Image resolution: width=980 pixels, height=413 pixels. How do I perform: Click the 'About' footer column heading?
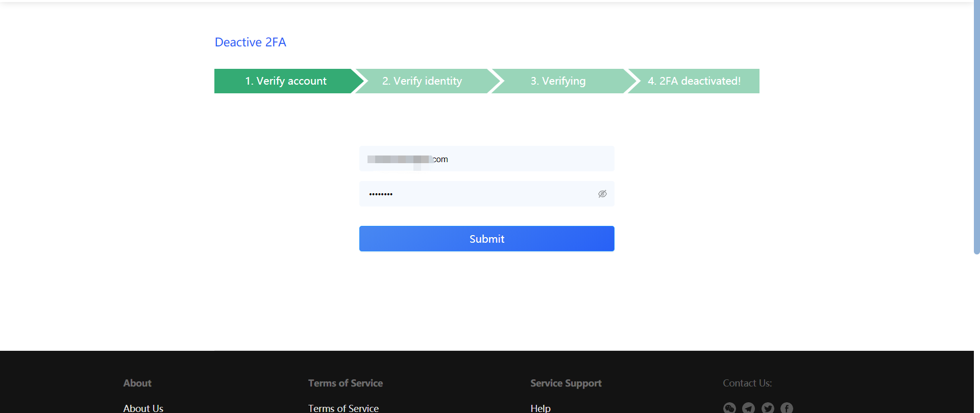(x=137, y=383)
